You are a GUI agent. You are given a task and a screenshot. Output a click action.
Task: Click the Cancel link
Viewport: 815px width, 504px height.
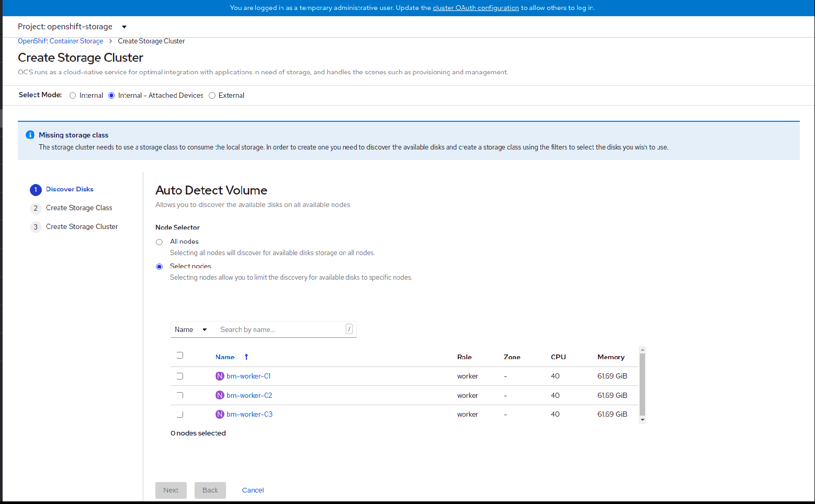(x=253, y=490)
